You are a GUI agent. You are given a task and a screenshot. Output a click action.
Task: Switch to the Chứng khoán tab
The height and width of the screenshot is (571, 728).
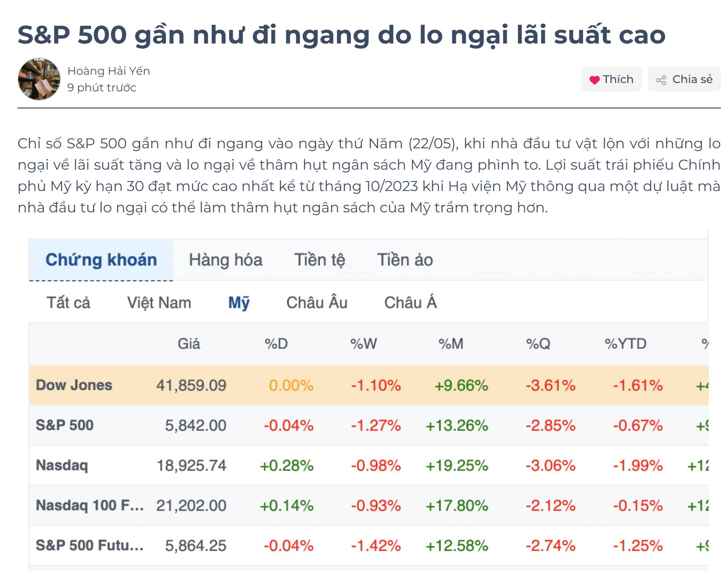(101, 260)
